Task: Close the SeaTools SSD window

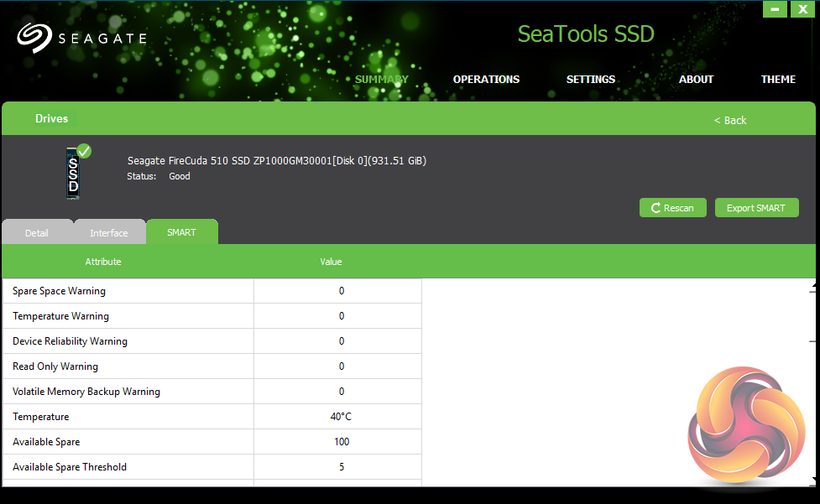Action: pyautogui.click(x=802, y=9)
